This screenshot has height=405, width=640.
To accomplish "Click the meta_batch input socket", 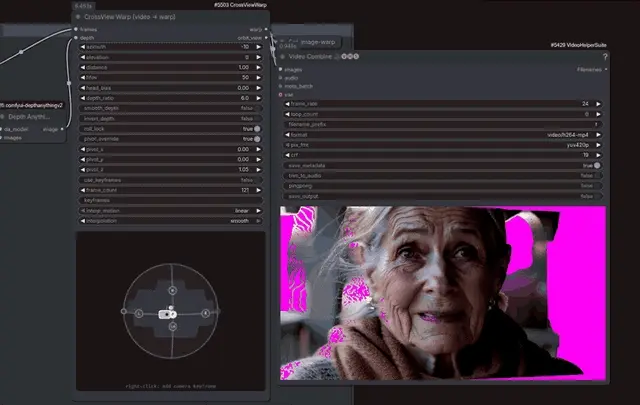I will coord(280,86).
